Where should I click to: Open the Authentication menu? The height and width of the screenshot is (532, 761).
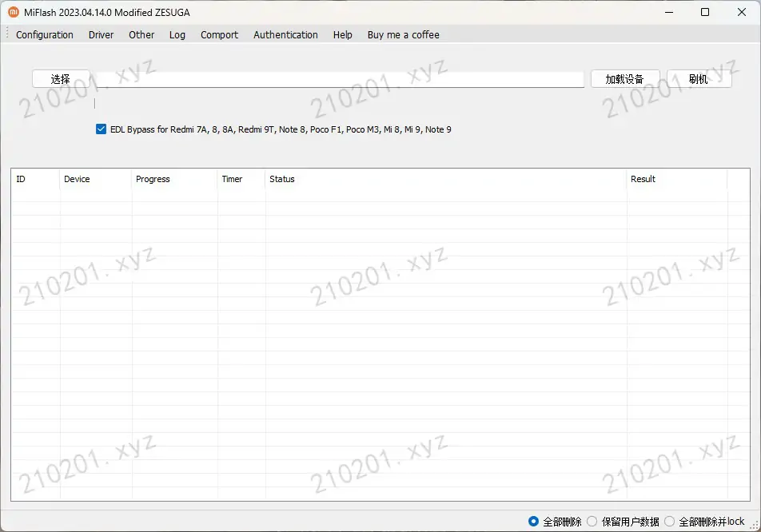(285, 35)
